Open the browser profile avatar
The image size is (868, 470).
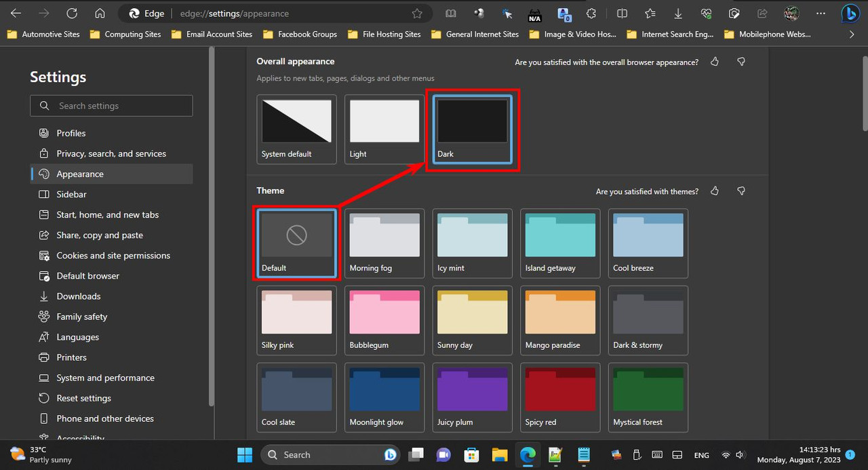click(791, 13)
